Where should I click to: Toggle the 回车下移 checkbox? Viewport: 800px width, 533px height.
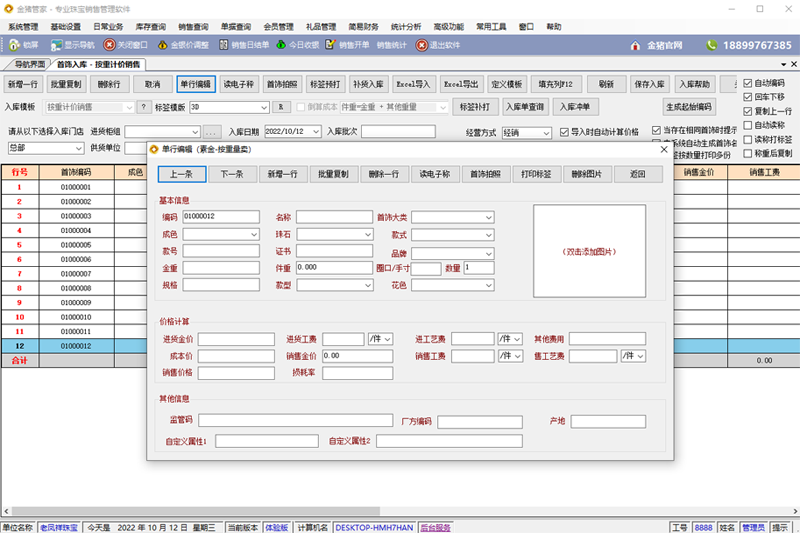[x=748, y=97]
